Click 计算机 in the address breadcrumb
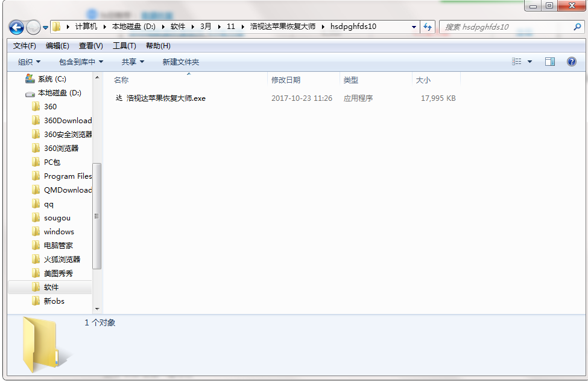588x381 pixels. click(x=86, y=27)
